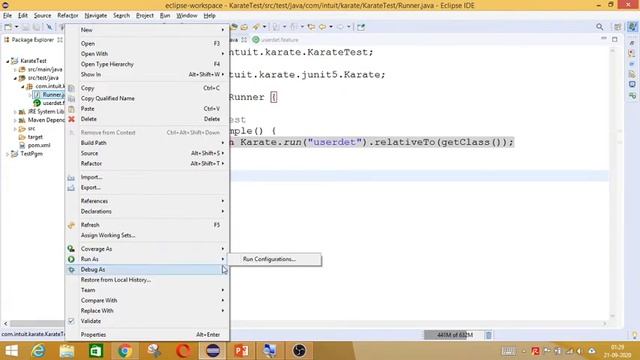Click the Karate.run code line
640x360 pixels.
tap(371, 142)
